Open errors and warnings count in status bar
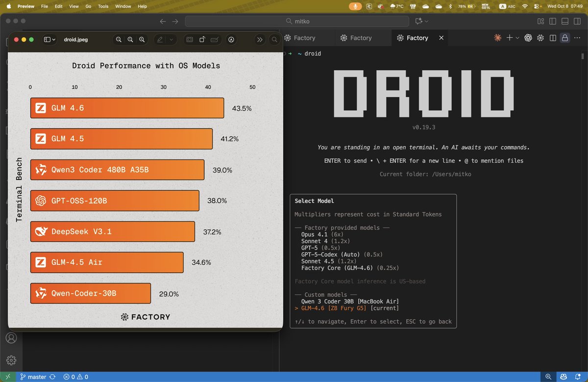The image size is (588, 382). pyautogui.click(x=76, y=377)
